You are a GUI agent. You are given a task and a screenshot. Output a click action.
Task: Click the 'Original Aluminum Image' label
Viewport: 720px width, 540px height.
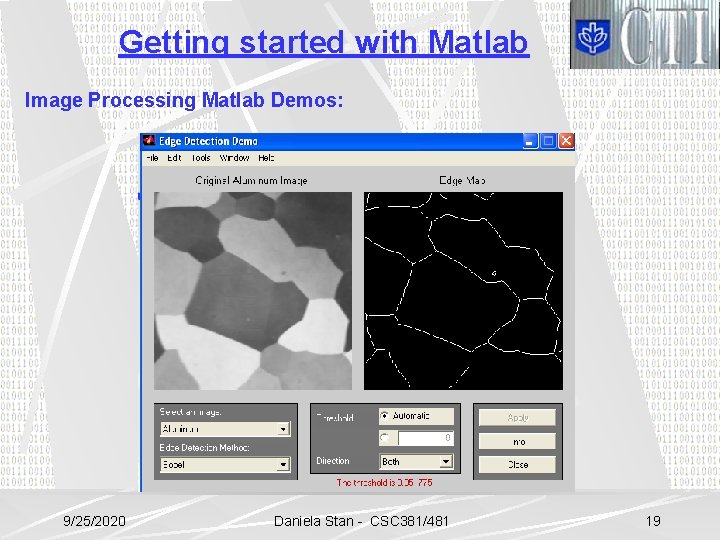click(x=251, y=180)
